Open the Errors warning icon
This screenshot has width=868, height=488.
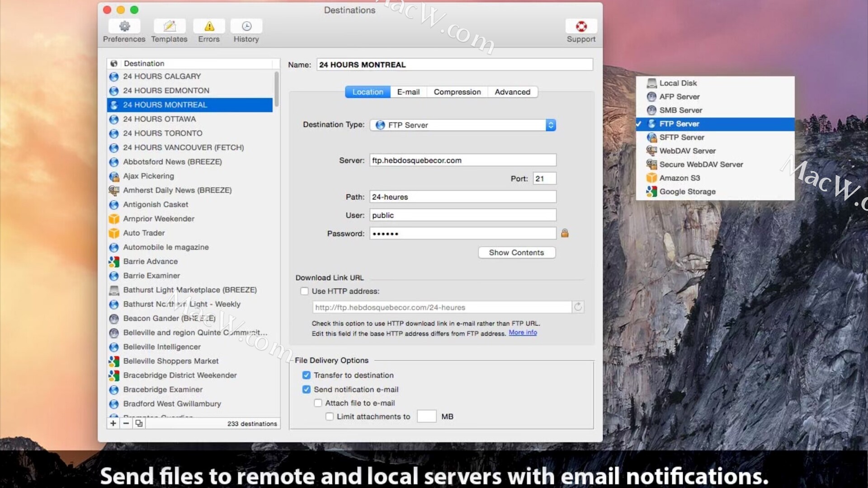(209, 26)
